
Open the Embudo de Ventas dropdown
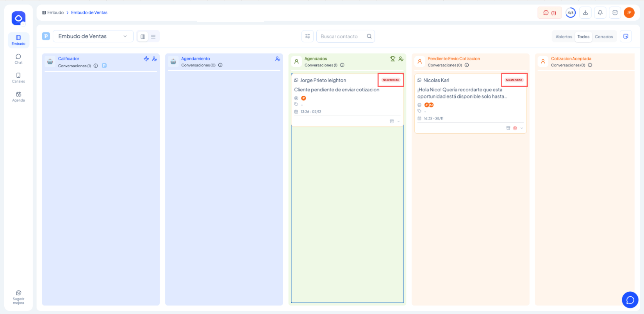93,36
